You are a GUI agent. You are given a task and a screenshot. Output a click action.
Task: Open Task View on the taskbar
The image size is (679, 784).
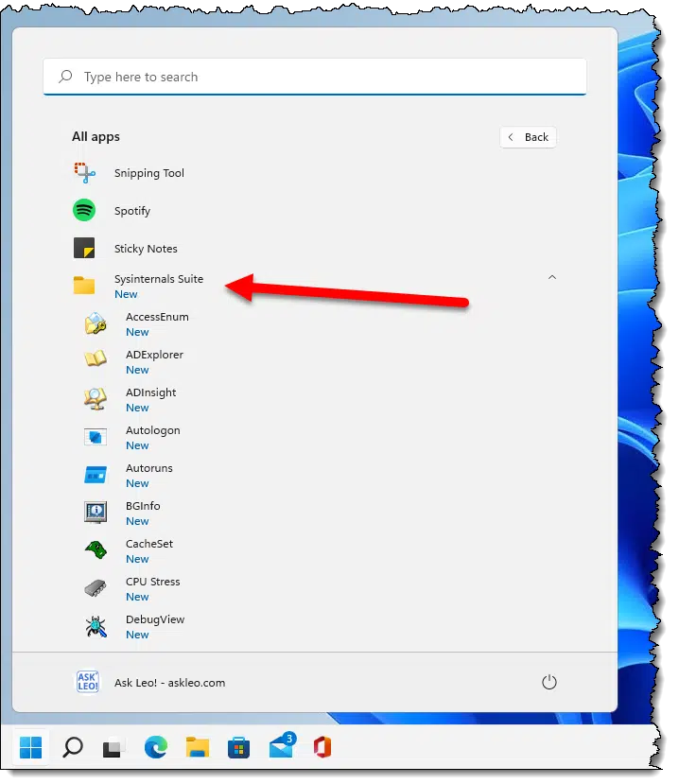click(x=113, y=748)
